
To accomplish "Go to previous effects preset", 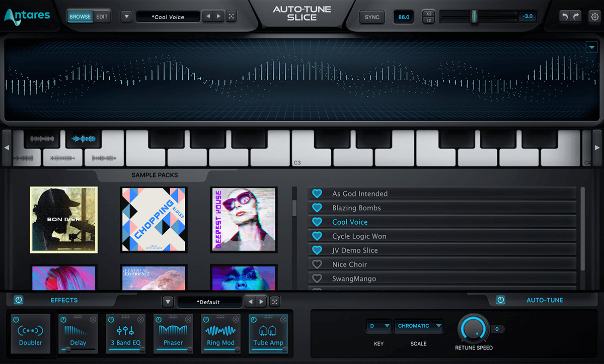I will [251, 302].
